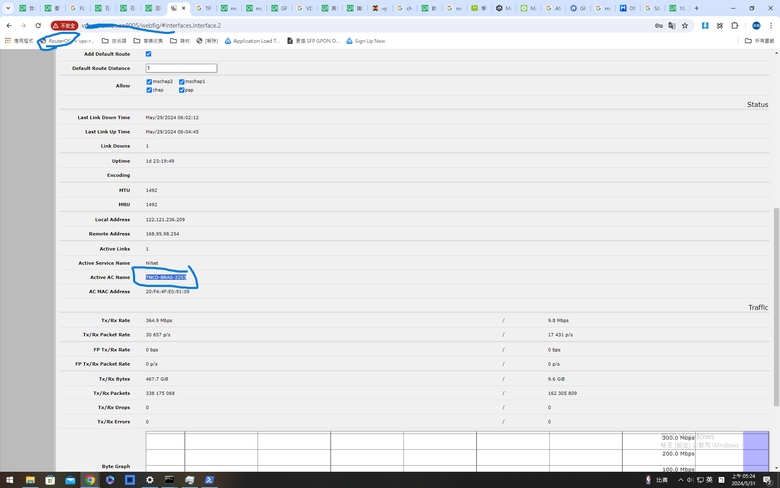Click the HiNet service name value

tap(152, 263)
